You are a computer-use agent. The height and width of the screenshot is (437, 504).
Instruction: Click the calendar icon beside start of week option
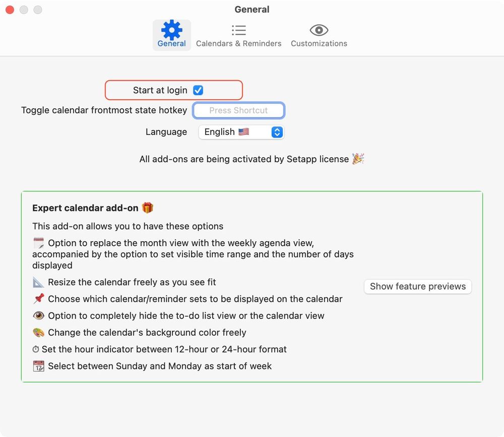point(39,366)
